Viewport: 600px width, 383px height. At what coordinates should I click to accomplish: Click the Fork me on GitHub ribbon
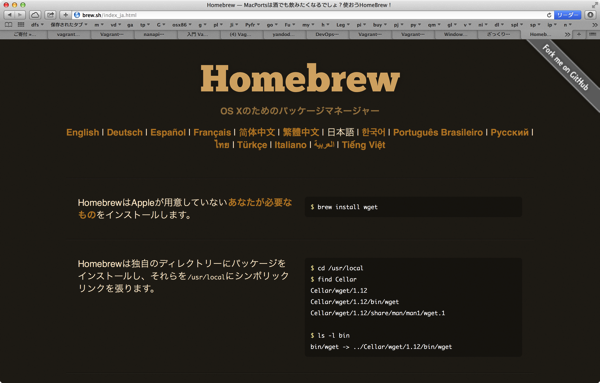565,67
